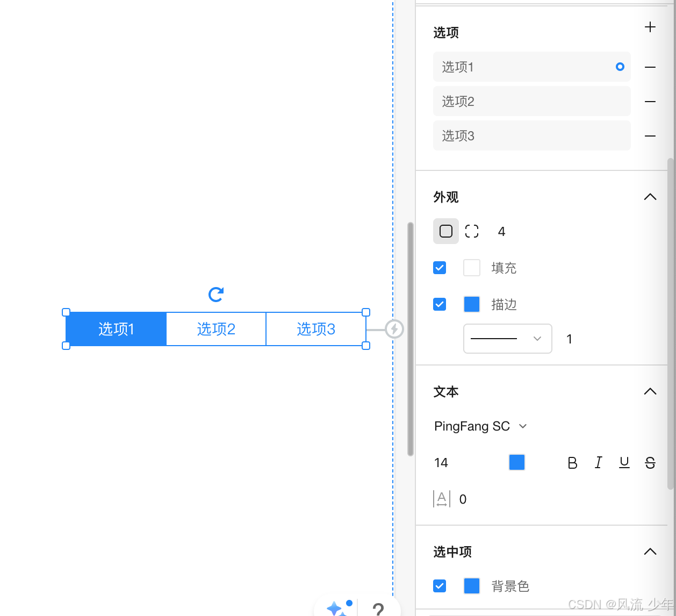Image resolution: width=676 pixels, height=616 pixels.
Task: Select the default radio dot on 选项1
Action: pos(620,67)
